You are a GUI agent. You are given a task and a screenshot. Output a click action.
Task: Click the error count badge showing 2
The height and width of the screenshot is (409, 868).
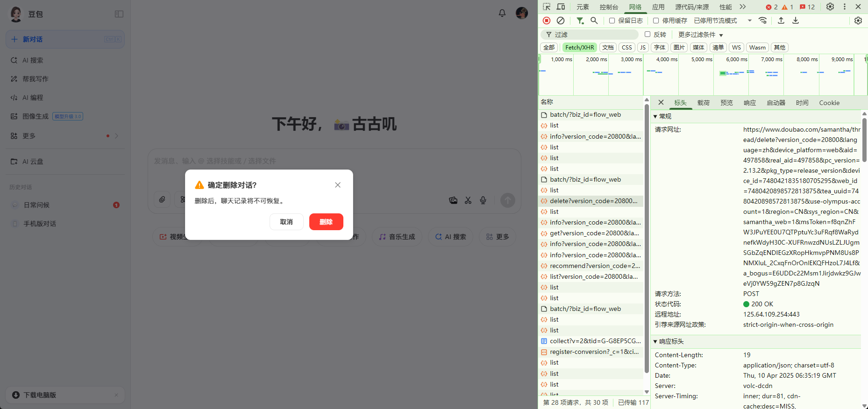point(772,7)
